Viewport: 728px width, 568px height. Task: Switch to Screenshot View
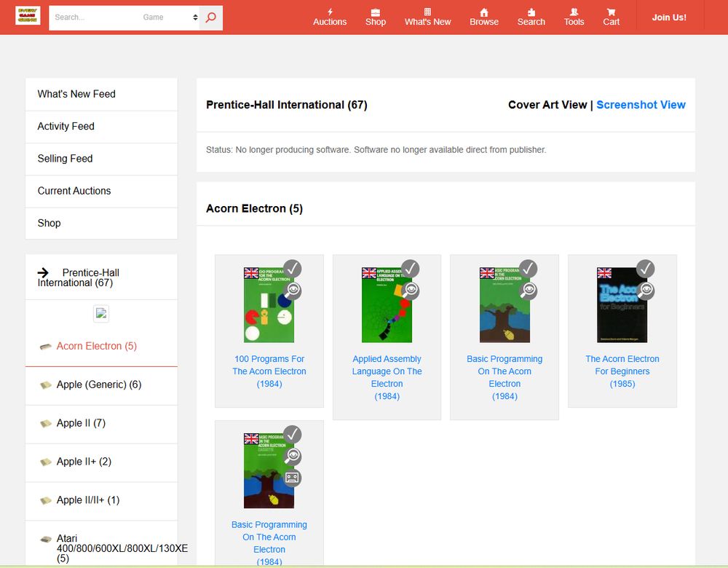tap(641, 105)
